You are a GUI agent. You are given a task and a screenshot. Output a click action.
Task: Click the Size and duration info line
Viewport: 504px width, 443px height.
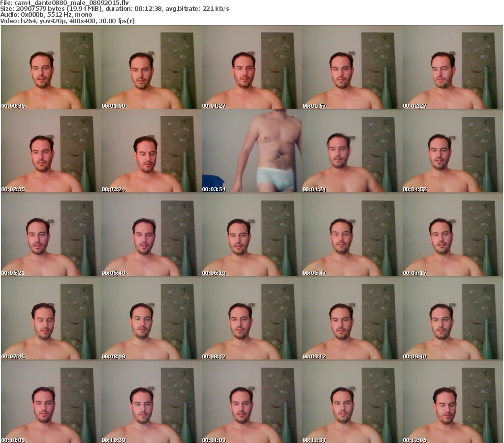[x=114, y=9]
